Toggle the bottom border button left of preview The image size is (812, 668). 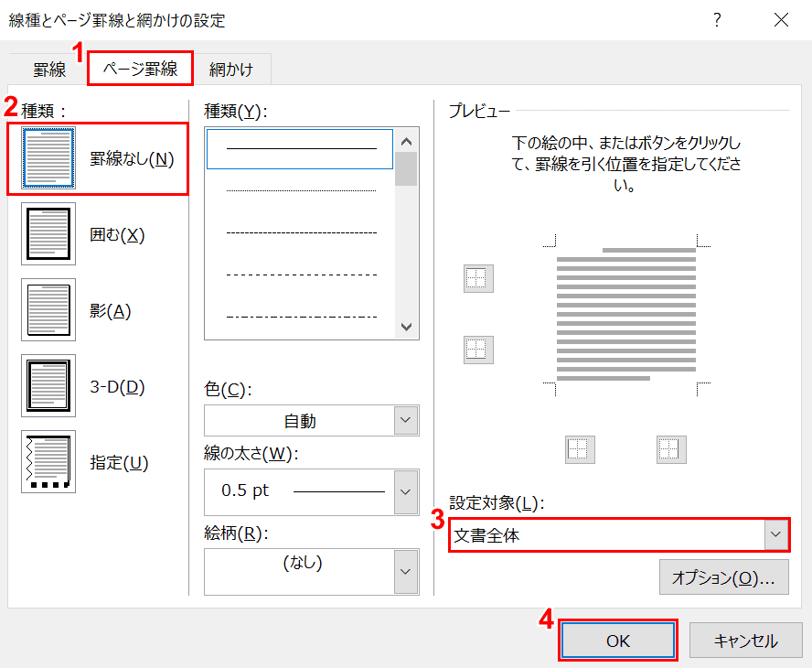click(x=478, y=350)
